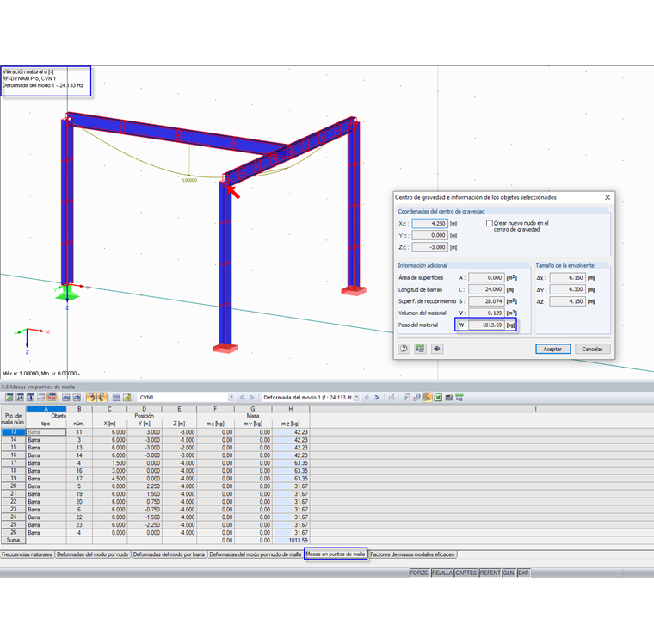Image resolution: width=654 pixels, height=644 pixels.
Task: Go to next mode shape arrow
Action: [x=377, y=398]
